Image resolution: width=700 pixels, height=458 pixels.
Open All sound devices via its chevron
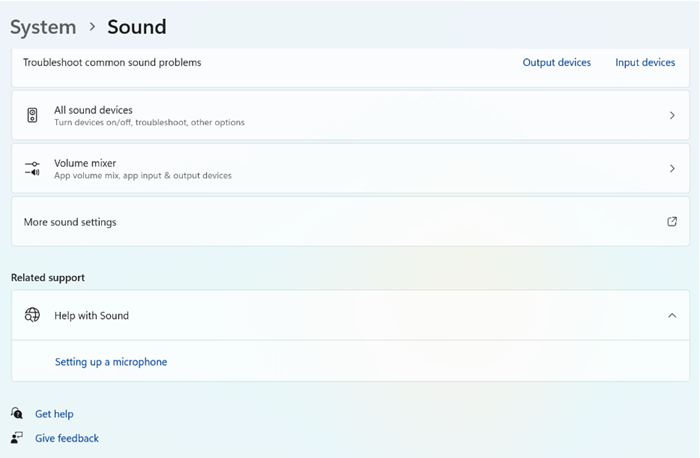pos(672,116)
